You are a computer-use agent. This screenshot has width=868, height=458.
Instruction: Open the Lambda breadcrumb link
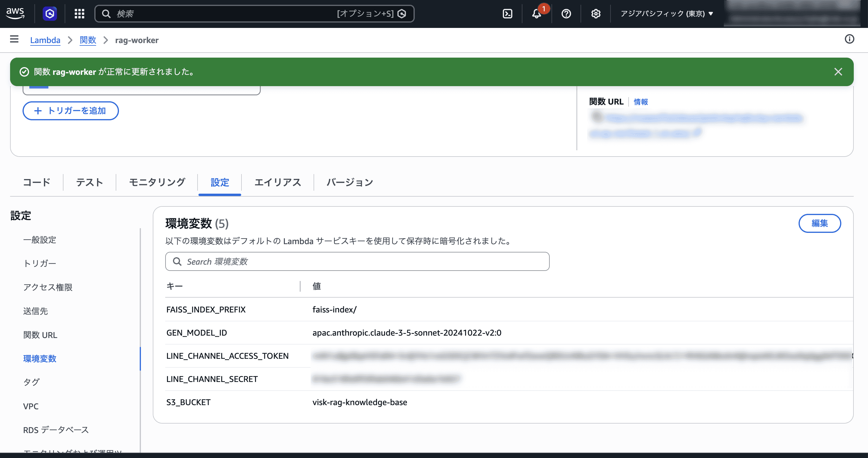click(45, 40)
